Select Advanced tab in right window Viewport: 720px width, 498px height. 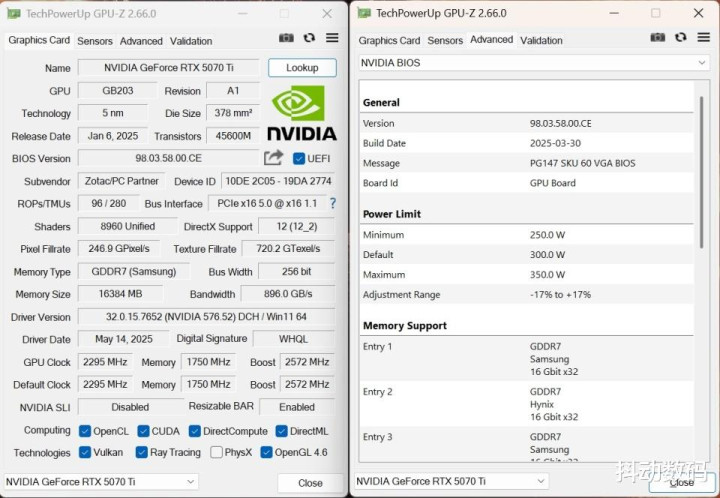pos(491,40)
